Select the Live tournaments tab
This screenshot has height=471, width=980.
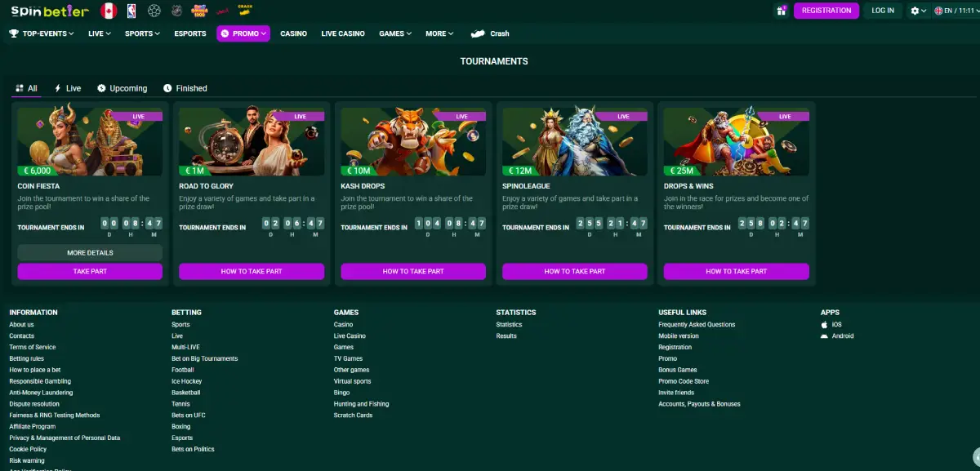68,88
